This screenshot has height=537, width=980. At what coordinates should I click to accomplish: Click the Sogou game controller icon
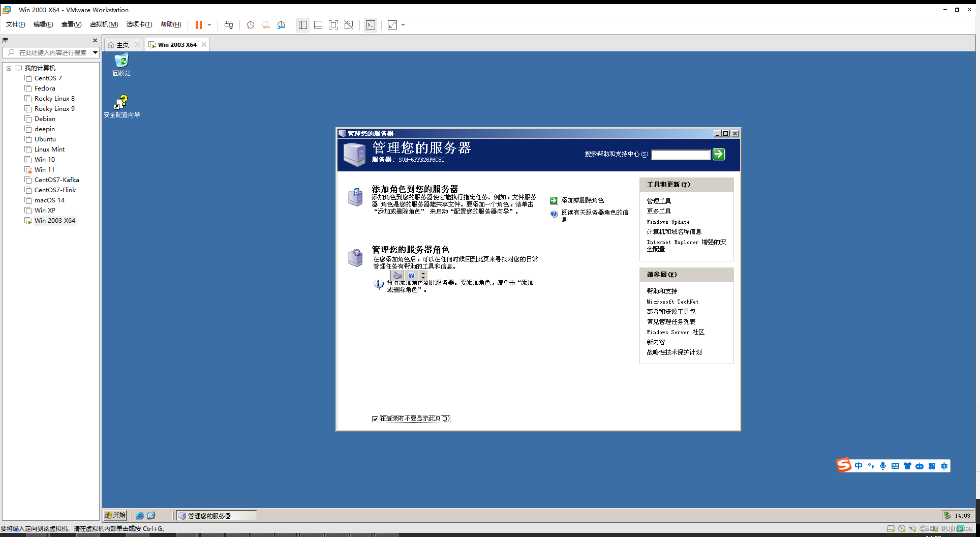(x=920, y=466)
